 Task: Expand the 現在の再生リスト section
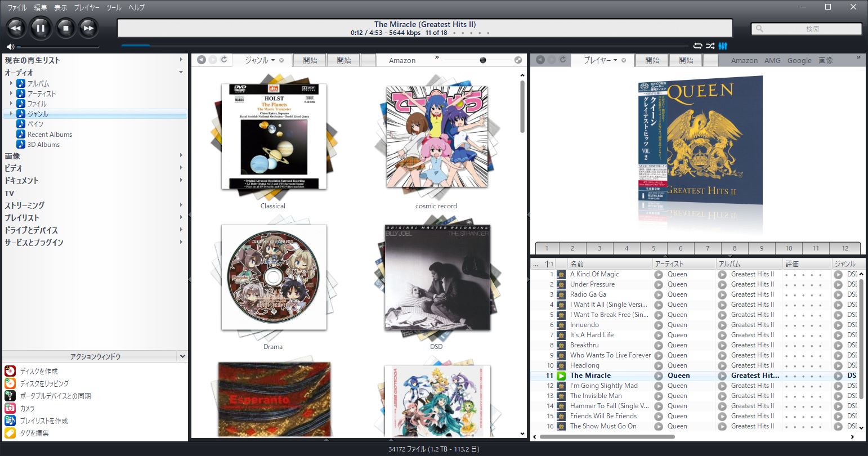click(181, 60)
